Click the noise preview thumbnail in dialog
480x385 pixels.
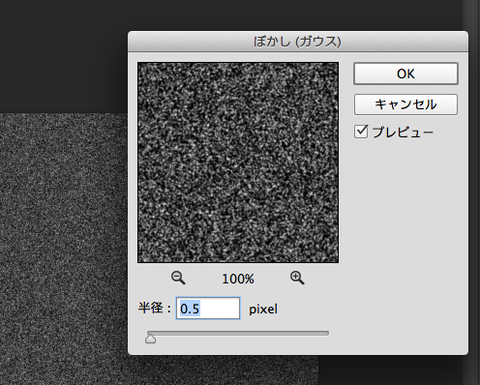click(x=238, y=162)
